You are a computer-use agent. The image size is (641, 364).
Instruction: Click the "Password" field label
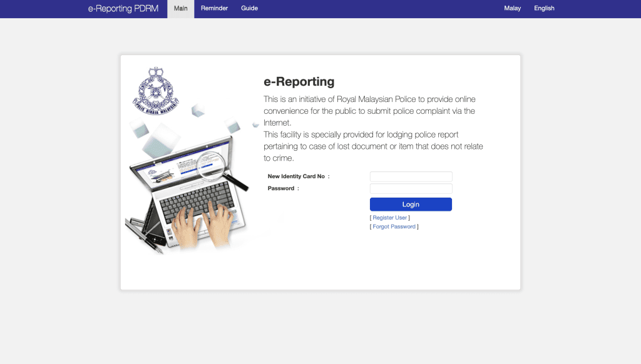(281, 189)
